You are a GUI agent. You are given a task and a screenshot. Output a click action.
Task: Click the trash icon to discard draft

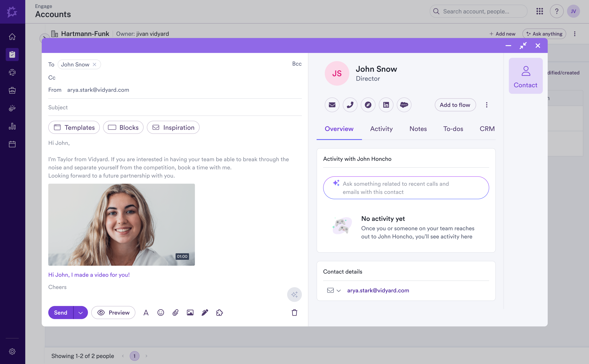294,313
